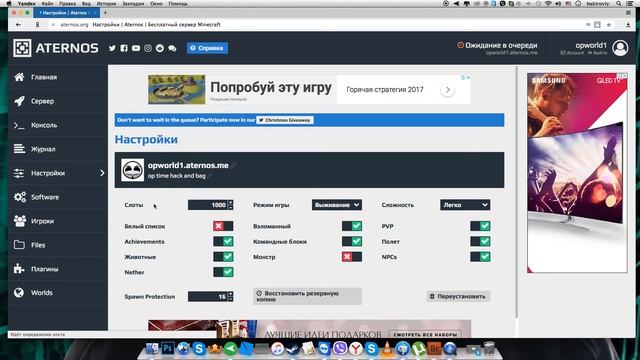Open Aternos Facebook page icon
Viewport: 640px width, 360px height.
(124, 48)
